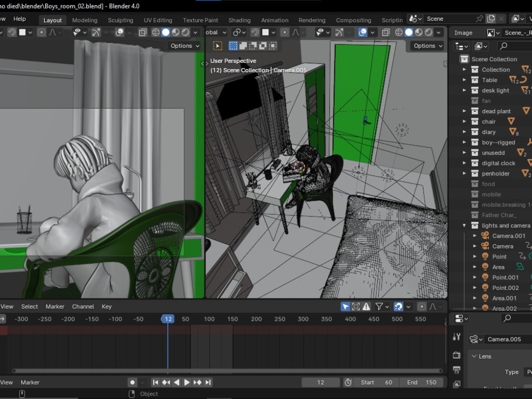Click the Start frame field

[376, 383]
